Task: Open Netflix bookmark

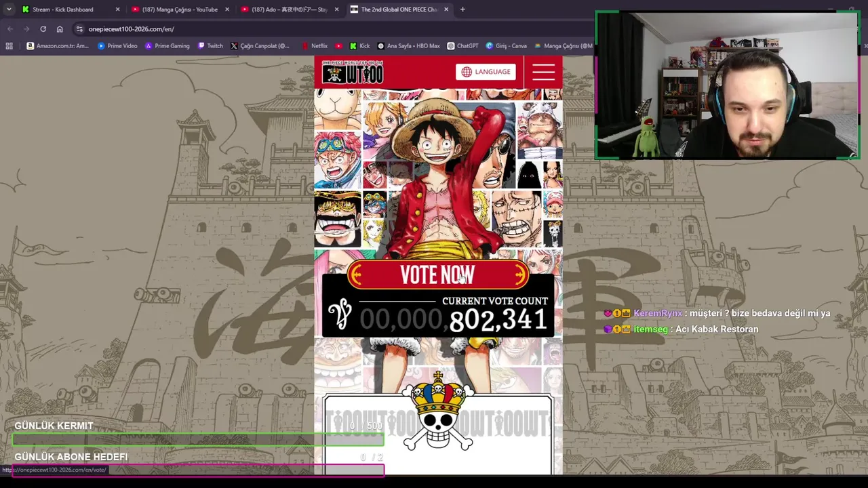Action: point(315,46)
